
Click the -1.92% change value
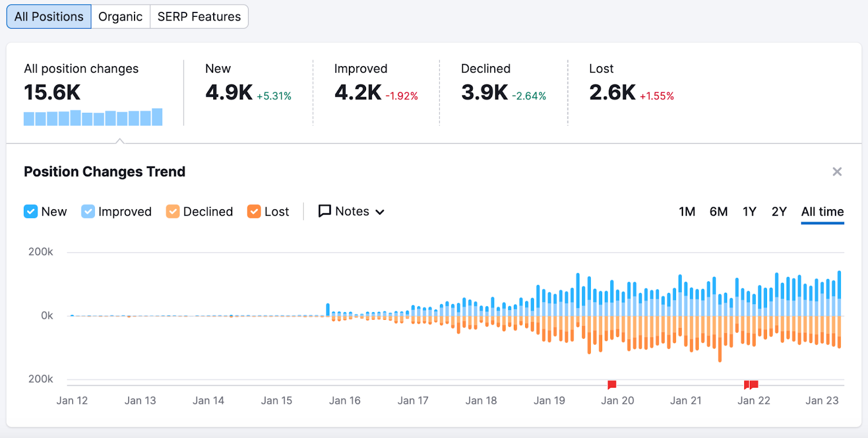401,96
